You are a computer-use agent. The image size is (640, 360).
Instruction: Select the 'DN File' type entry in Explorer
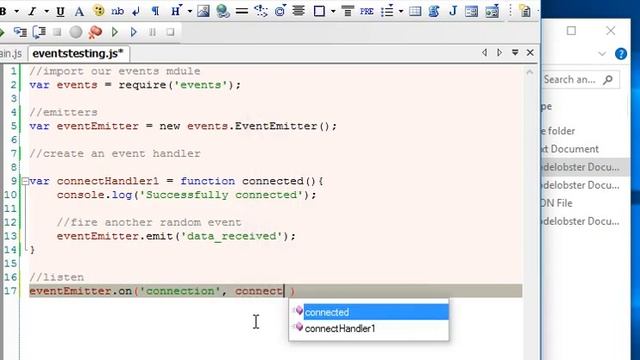pos(556,203)
